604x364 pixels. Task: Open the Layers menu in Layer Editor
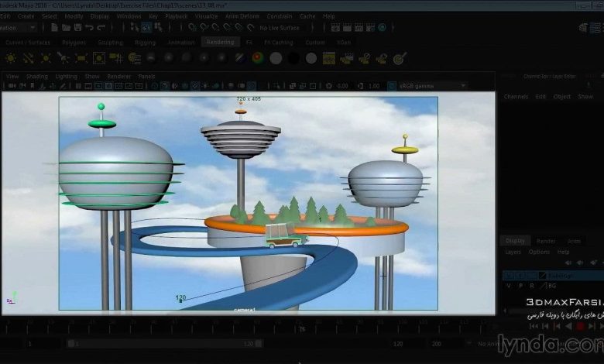coord(513,252)
